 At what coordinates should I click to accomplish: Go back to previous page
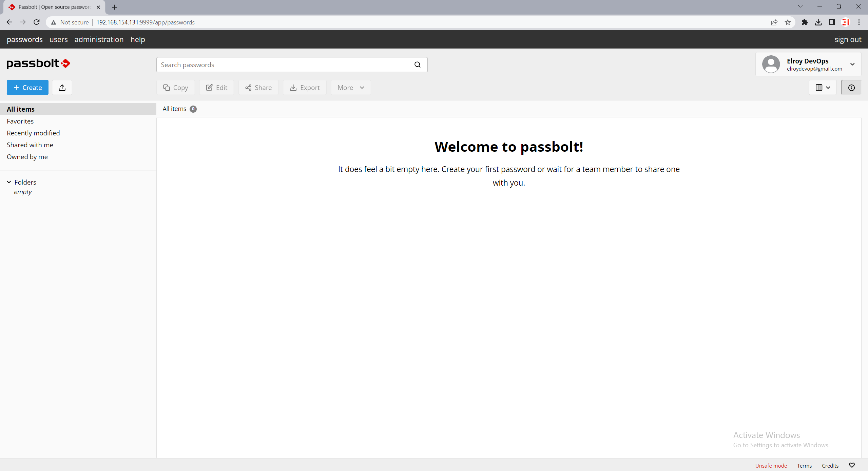pyautogui.click(x=9, y=22)
